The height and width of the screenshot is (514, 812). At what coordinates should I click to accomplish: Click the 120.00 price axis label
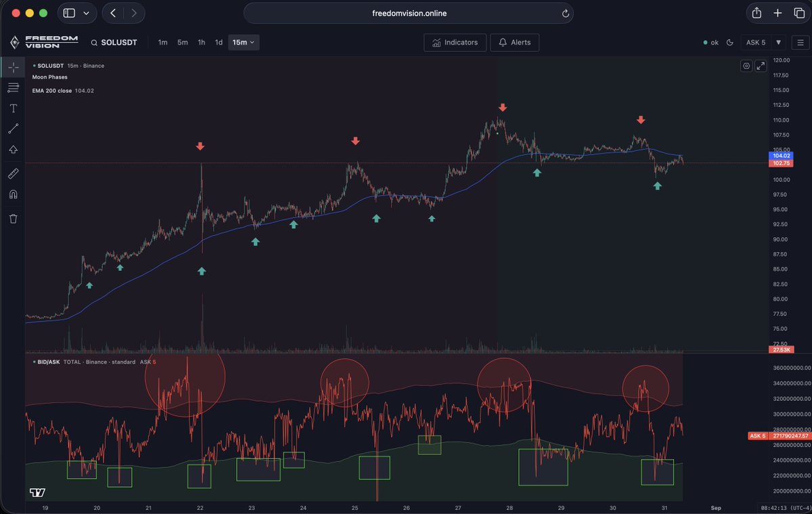[x=782, y=60]
